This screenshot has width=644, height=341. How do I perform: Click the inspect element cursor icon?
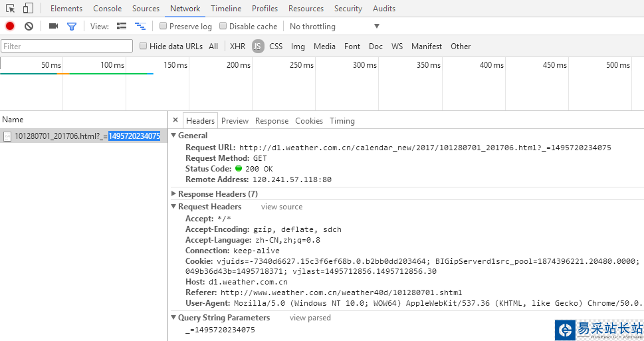(x=11, y=9)
